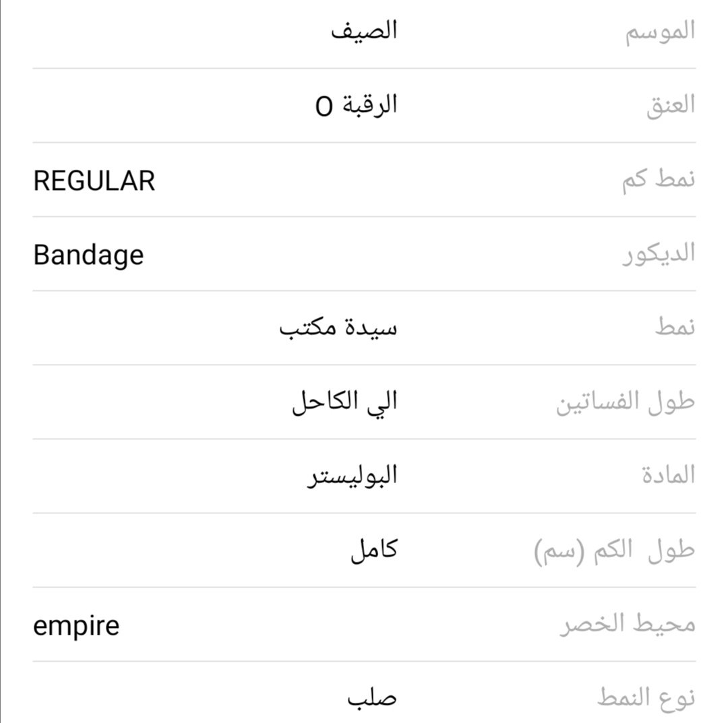Viewport: 728px width, 723px height.
Task: Click the طول الكم (سم) label
Action: tap(614, 551)
